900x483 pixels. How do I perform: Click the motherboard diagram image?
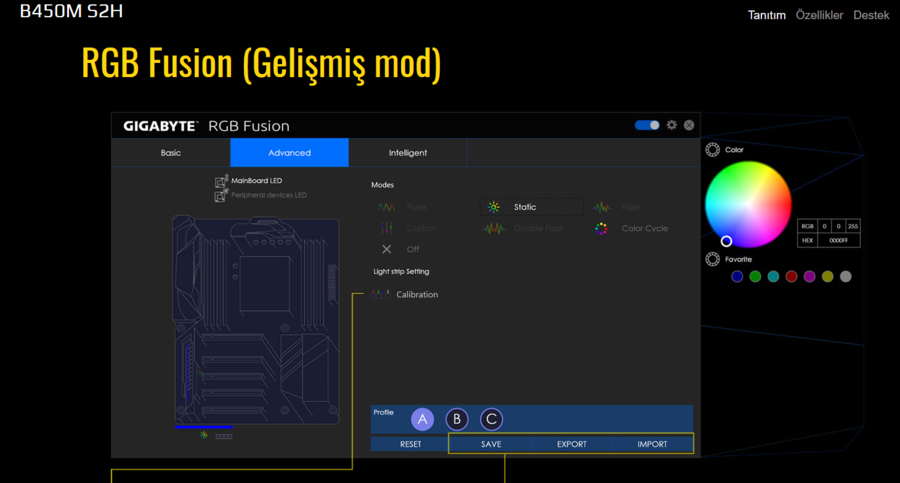click(256, 320)
